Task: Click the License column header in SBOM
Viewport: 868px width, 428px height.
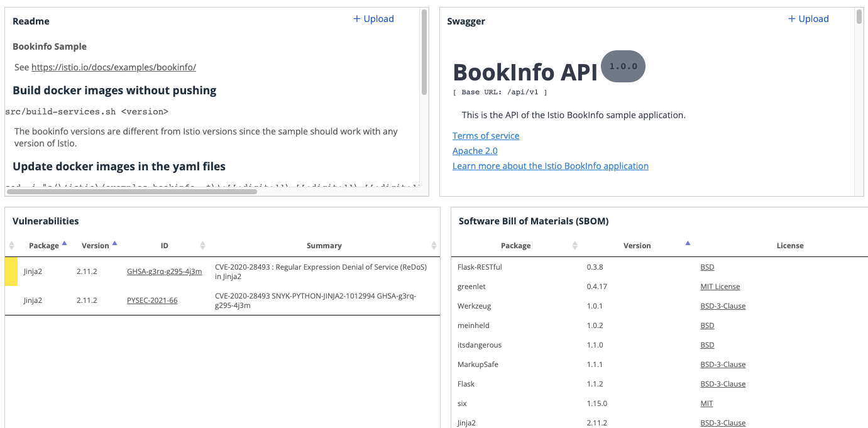Action: (x=790, y=246)
